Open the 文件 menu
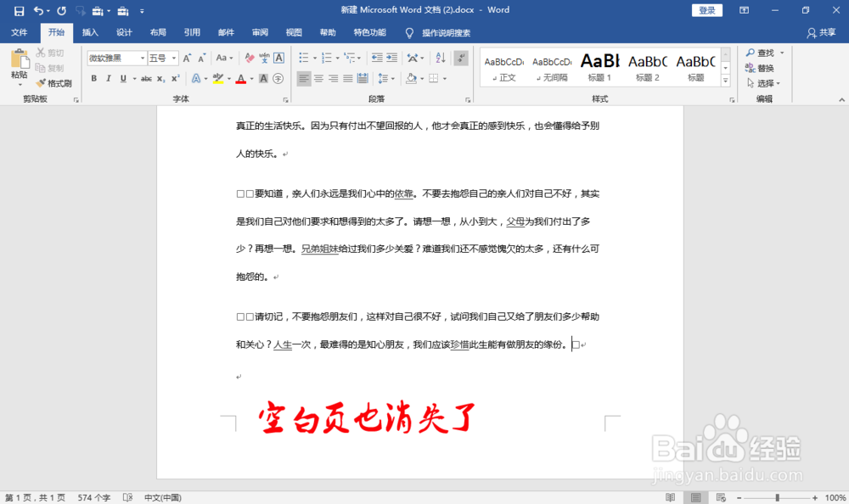 (x=20, y=32)
